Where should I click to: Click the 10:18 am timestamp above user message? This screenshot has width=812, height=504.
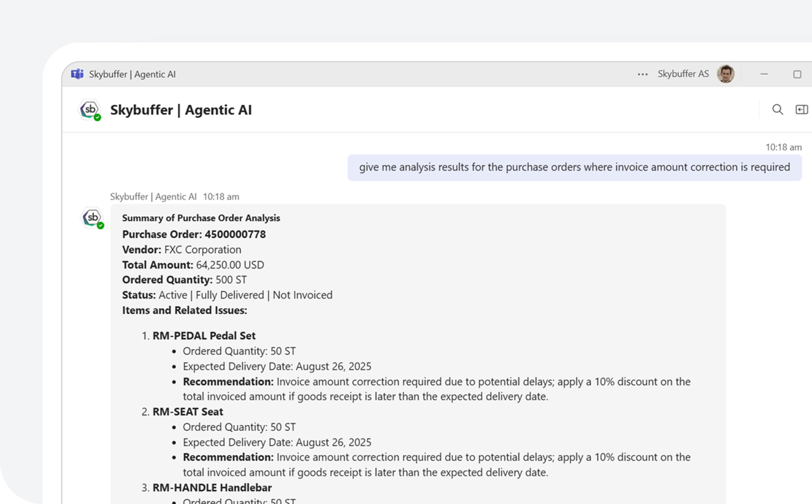point(783,147)
